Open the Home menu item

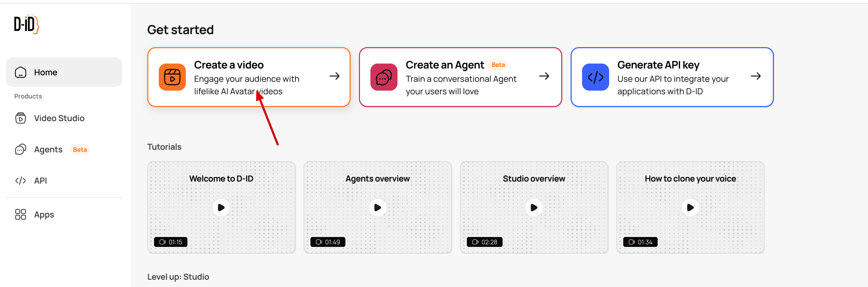[46, 72]
